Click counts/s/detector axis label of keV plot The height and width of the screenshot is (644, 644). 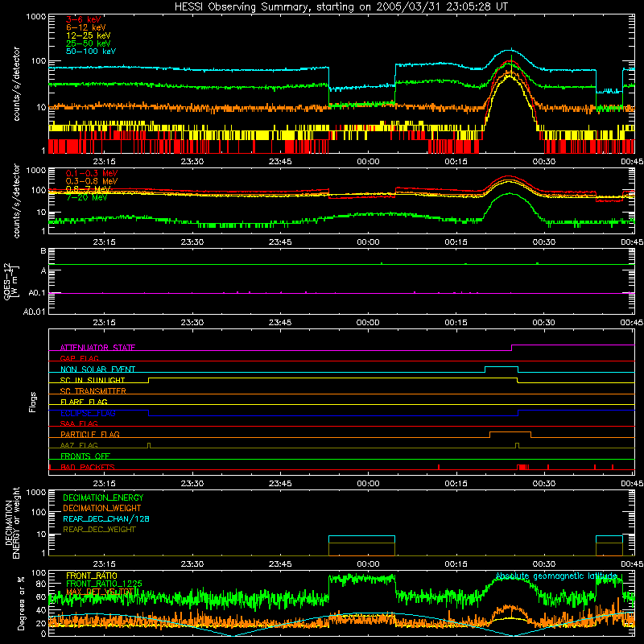point(16,84)
